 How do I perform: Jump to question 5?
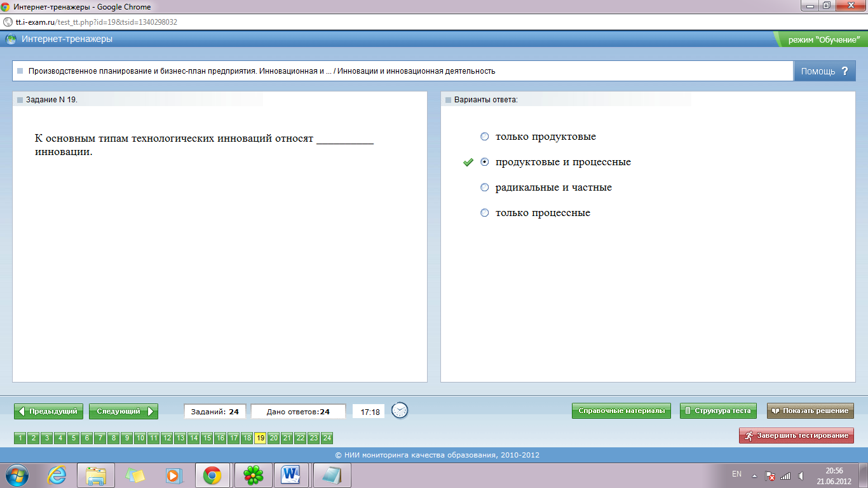click(74, 438)
